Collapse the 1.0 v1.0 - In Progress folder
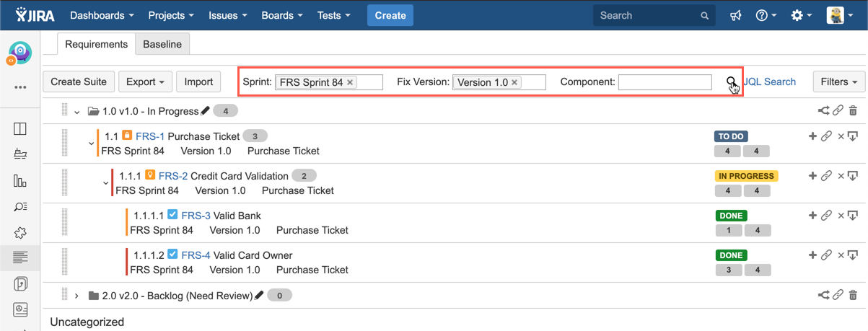 coord(76,112)
